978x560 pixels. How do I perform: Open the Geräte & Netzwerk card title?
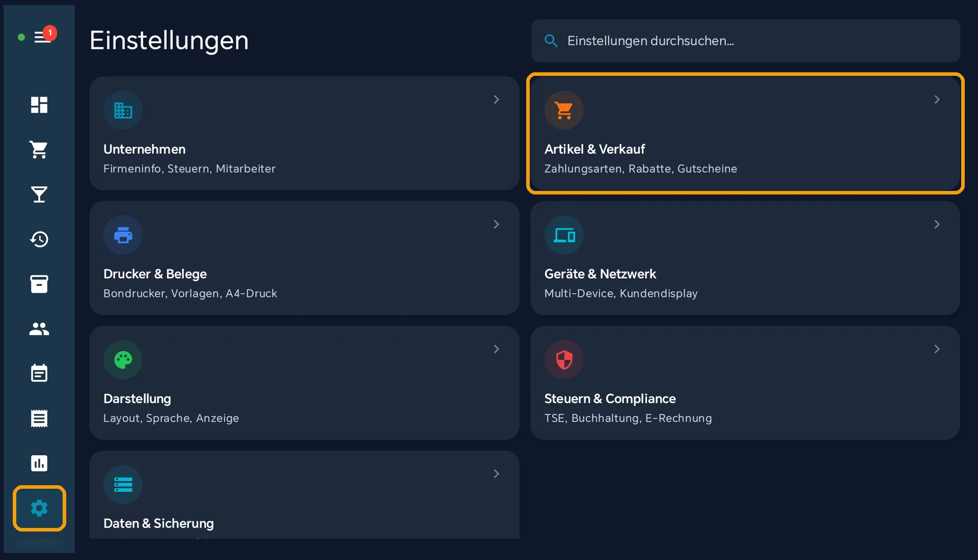[600, 274]
